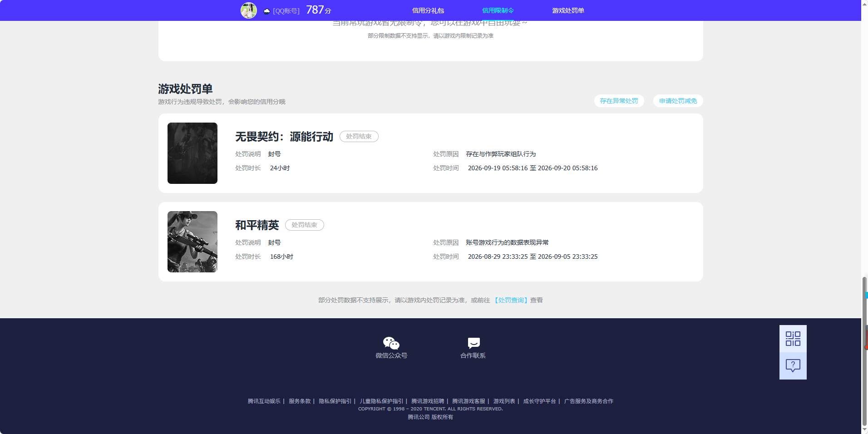Viewport: 868px width, 434px height.
Task: Open 服务条款 footer link
Action: [x=300, y=401]
